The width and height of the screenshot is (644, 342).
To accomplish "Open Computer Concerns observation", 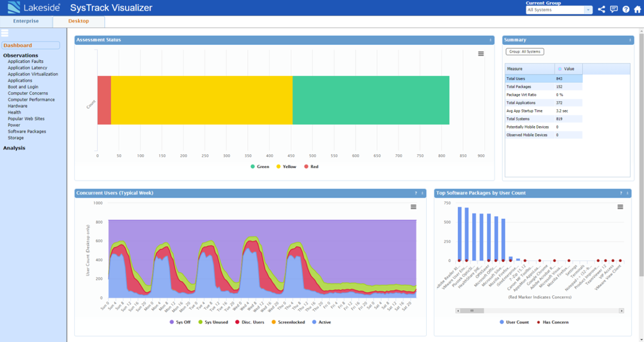I will click(x=28, y=93).
